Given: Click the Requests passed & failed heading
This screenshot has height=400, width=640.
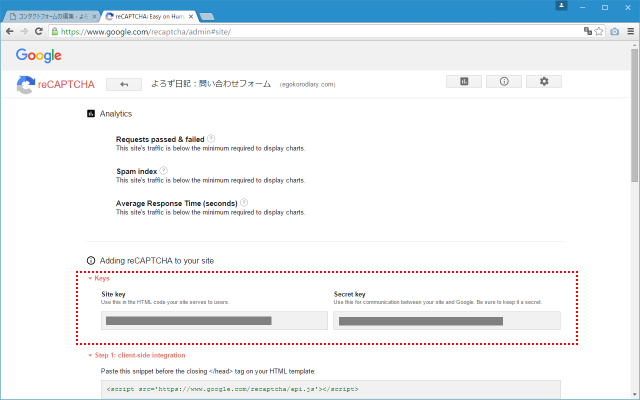Looking at the screenshot, I should 160,139.
